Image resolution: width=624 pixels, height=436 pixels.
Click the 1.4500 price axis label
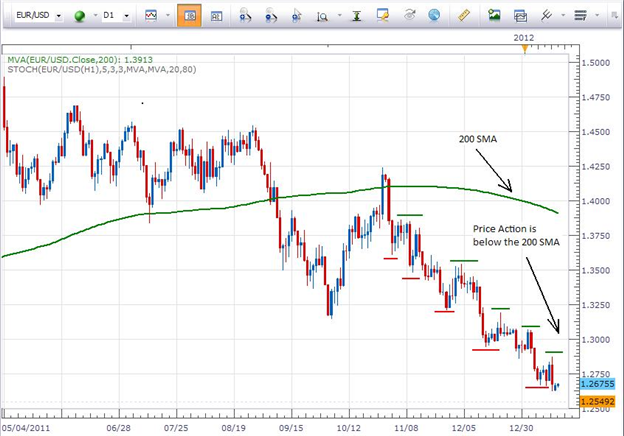point(596,132)
